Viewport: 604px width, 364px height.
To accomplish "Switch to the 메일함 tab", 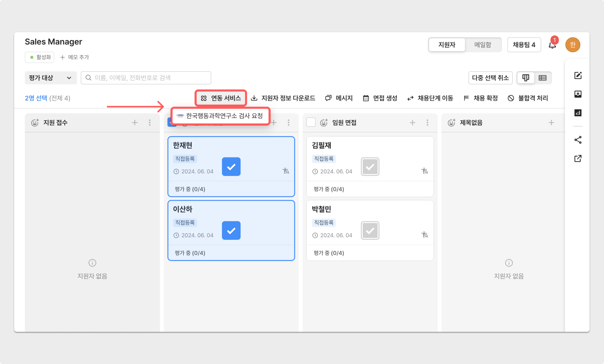I will click(483, 45).
